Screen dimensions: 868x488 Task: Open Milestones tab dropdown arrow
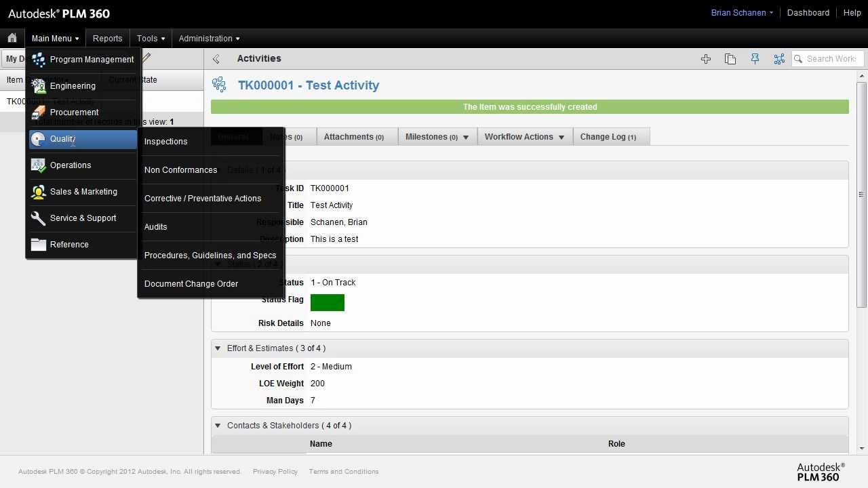[x=465, y=138]
